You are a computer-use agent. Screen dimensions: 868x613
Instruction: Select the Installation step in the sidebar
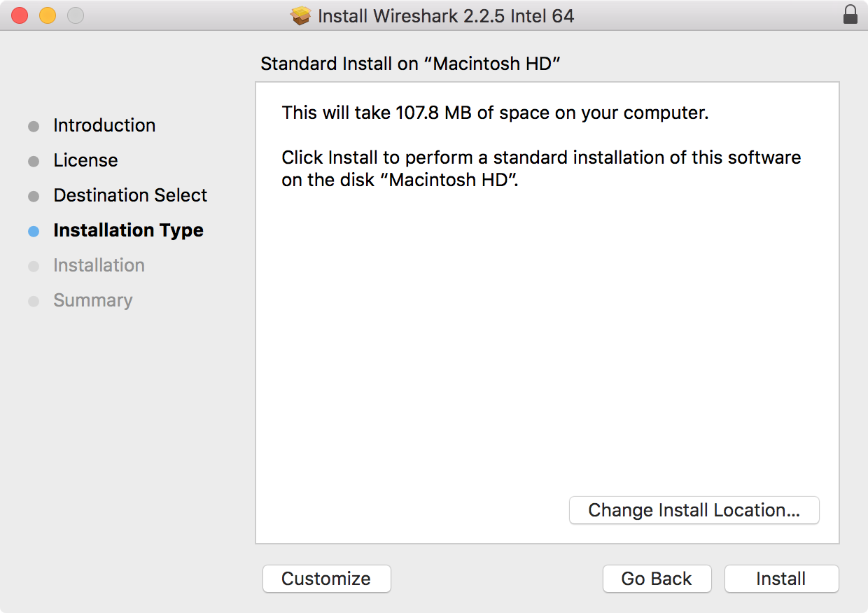99,265
